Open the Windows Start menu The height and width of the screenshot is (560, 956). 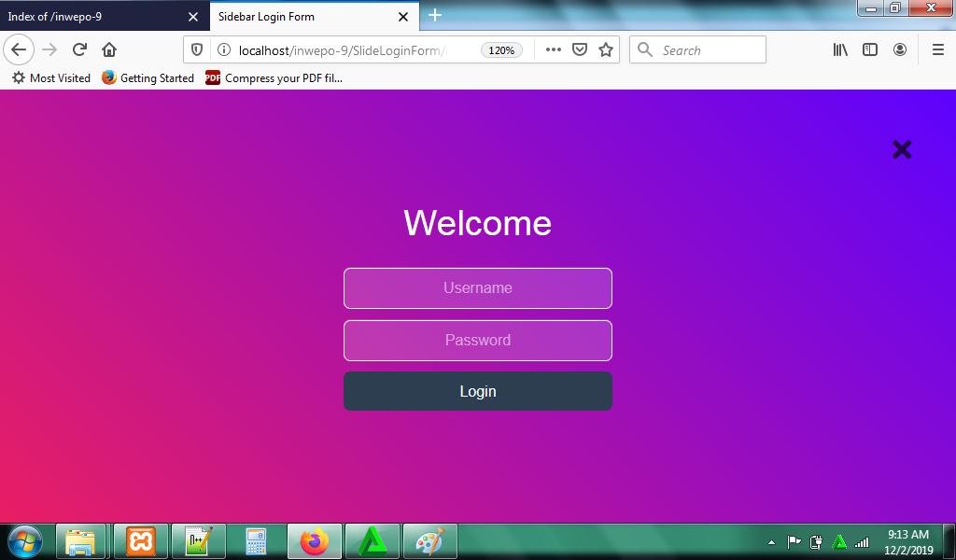pyautogui.click(x=25, y=541)
